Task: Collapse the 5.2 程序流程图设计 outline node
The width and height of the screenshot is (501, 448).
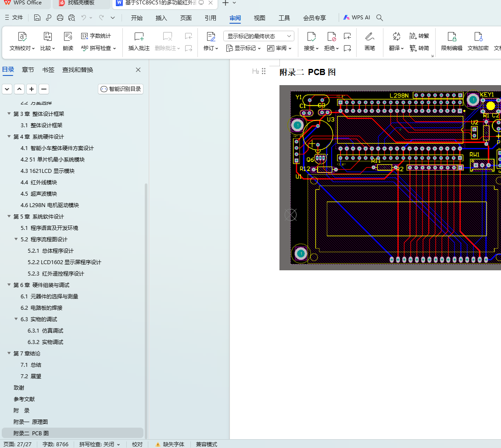Action: click(x=16, y=240)
